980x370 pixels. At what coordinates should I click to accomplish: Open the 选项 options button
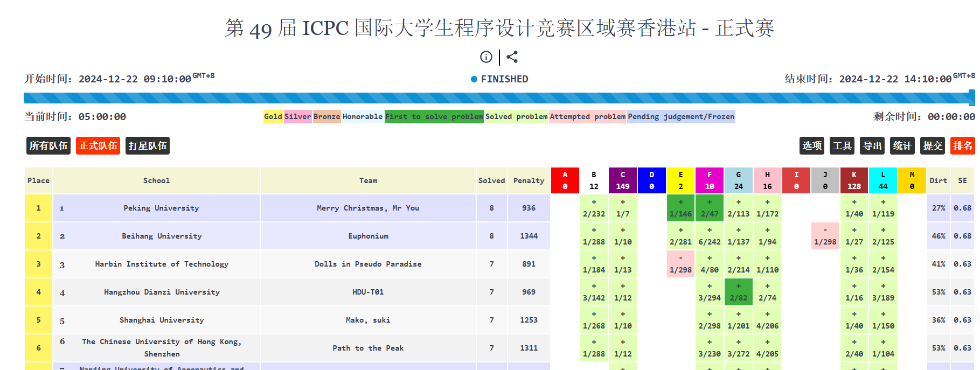point(812,145)
